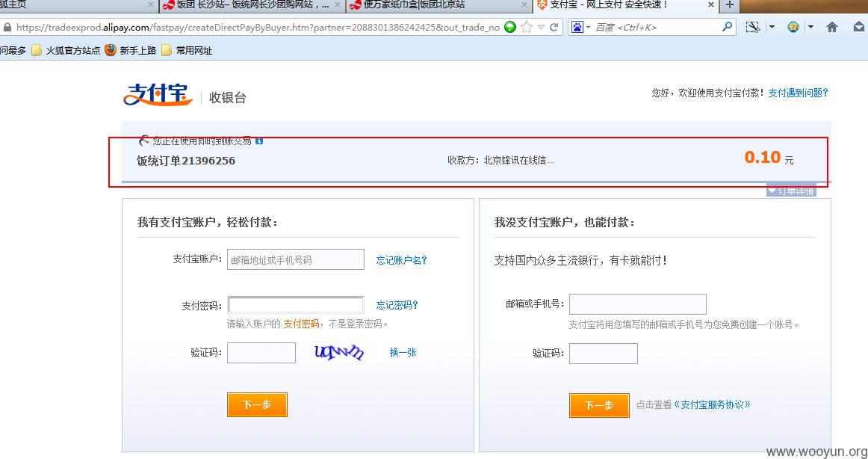This screenshot has width=868, height=459.
Task: Click the address bar URL field
Action: tap(258, 27)
